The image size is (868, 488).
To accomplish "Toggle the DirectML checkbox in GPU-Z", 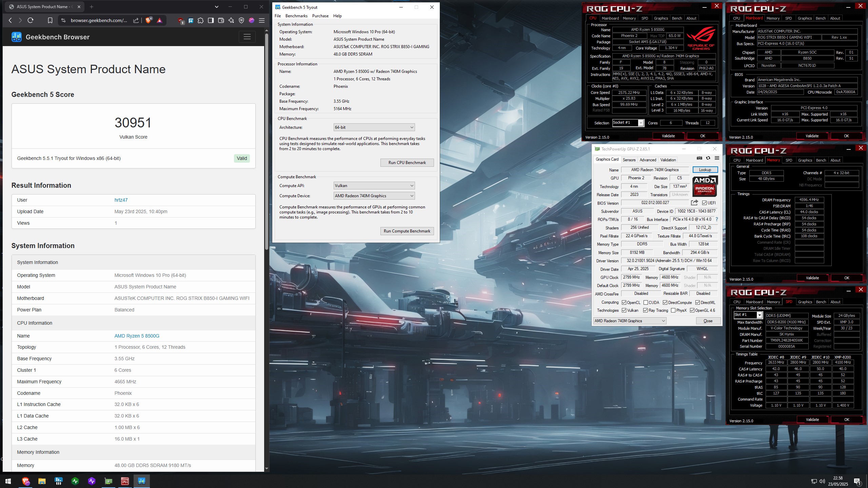I will [x=697, y=302].
